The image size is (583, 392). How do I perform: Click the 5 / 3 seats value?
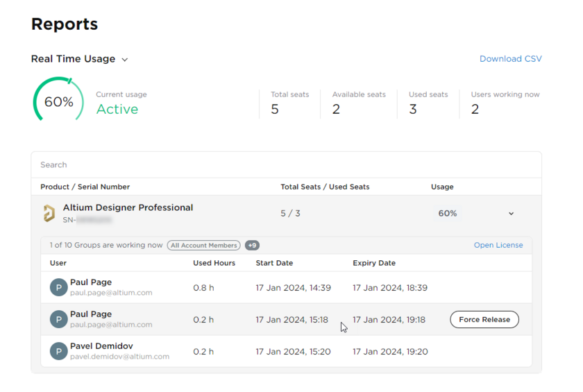pyautogui.click(x=290, y=213)
